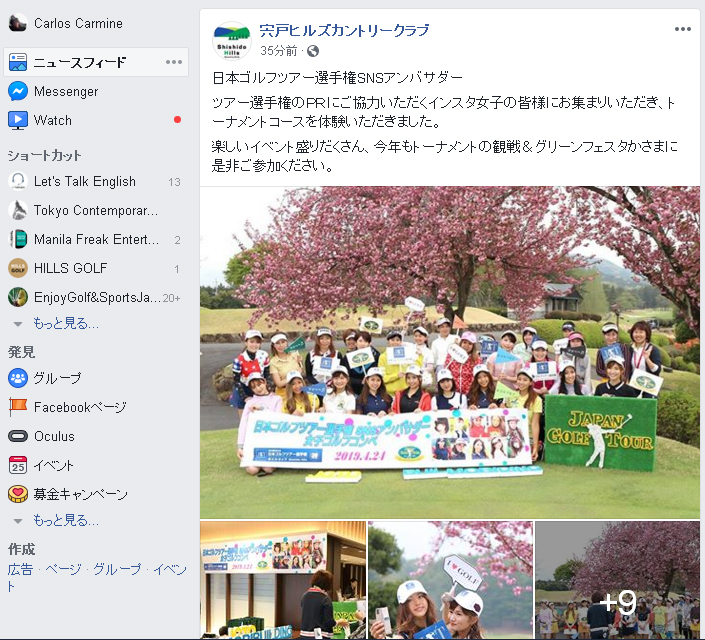This screenshot has width=705, height=640.
Task: Open Facebookページ flag icon
Action: pos(18,407)
